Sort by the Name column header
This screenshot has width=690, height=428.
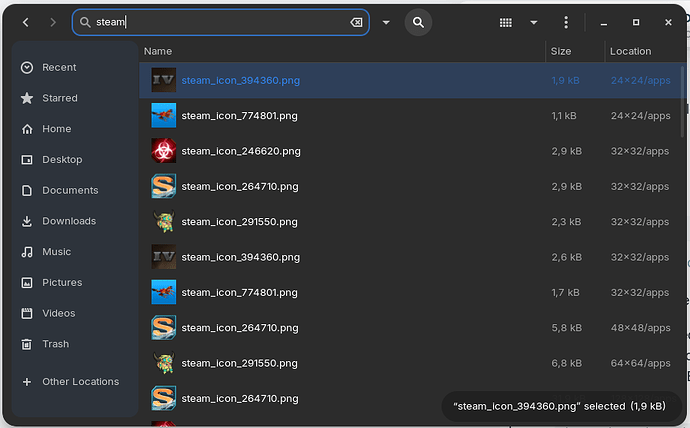click(x=158, y=51)
